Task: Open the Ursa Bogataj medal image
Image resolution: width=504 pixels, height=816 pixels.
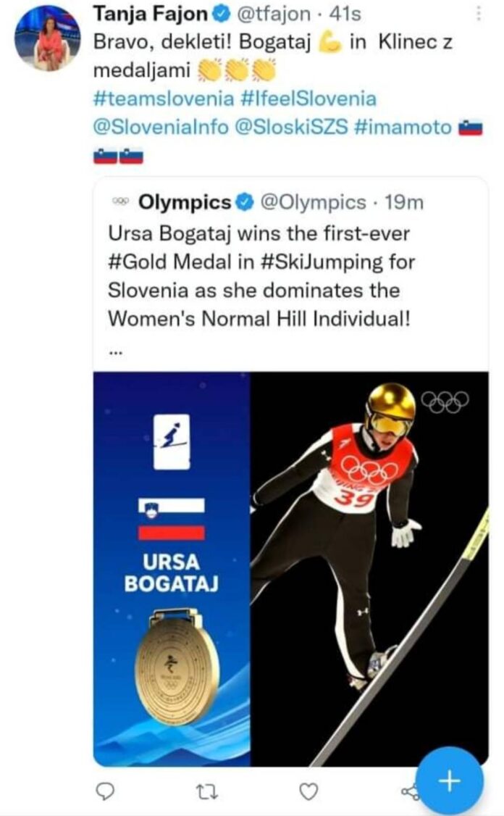Action: coord(291,569)
